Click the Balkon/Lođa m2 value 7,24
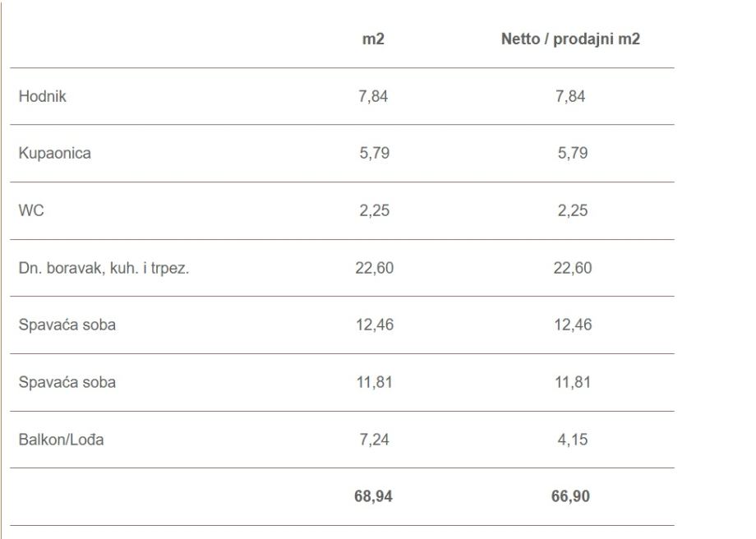Screen dimensions: 756x539 coord(373,440)
